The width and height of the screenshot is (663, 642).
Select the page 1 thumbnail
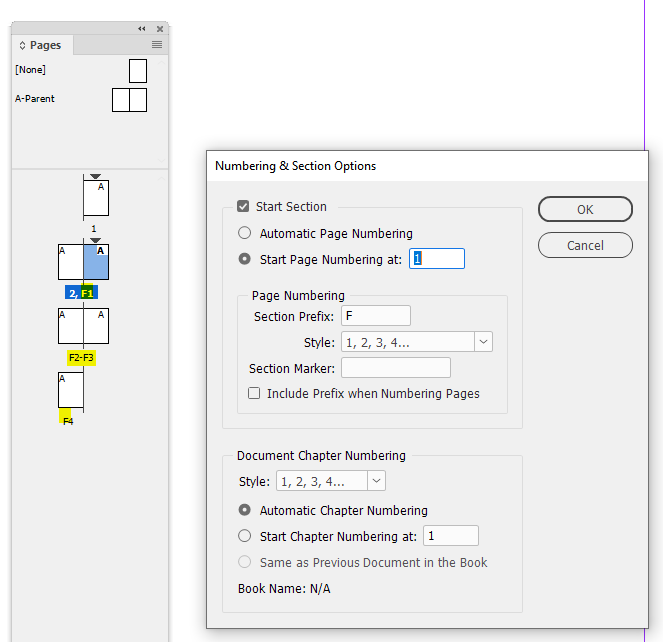95,198
